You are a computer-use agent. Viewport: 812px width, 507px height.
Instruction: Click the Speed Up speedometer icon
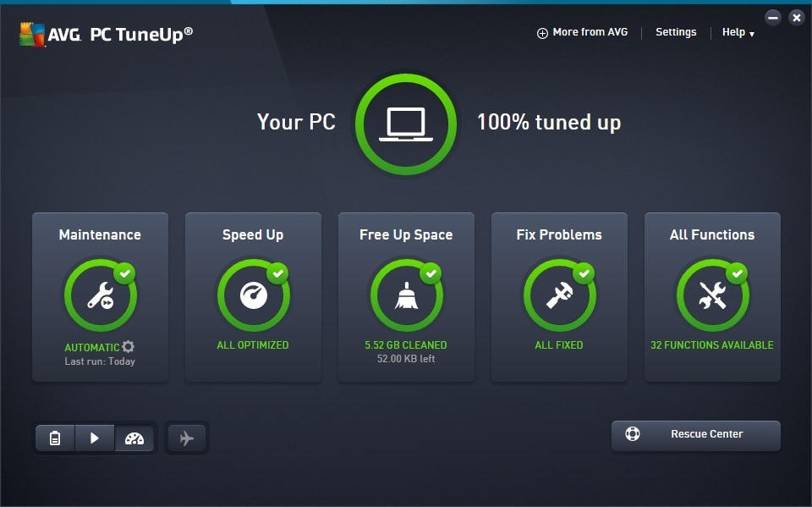254,295
